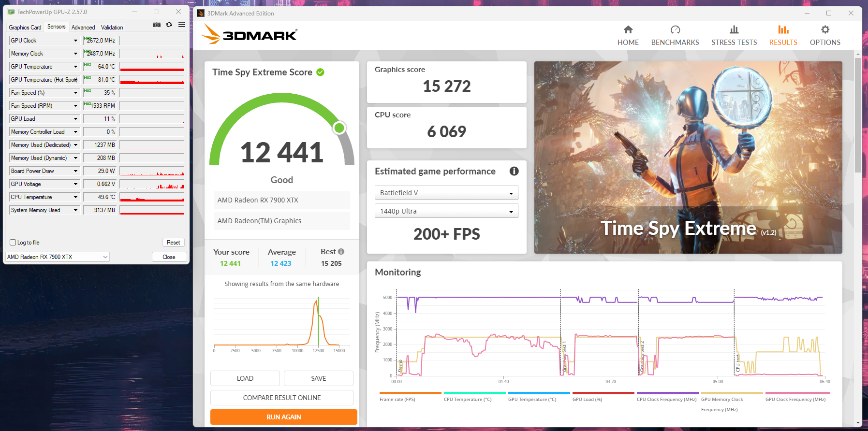Viewport: 868px width, 431px height.
Task: Open the System Memory Used sensor dropdown
Action: 75,210
